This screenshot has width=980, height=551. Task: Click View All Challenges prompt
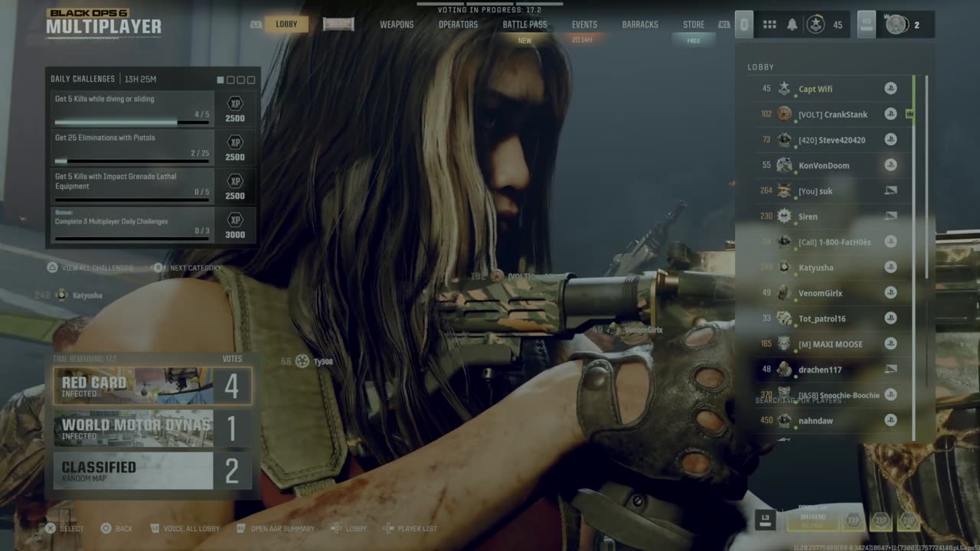coord(90,268)
